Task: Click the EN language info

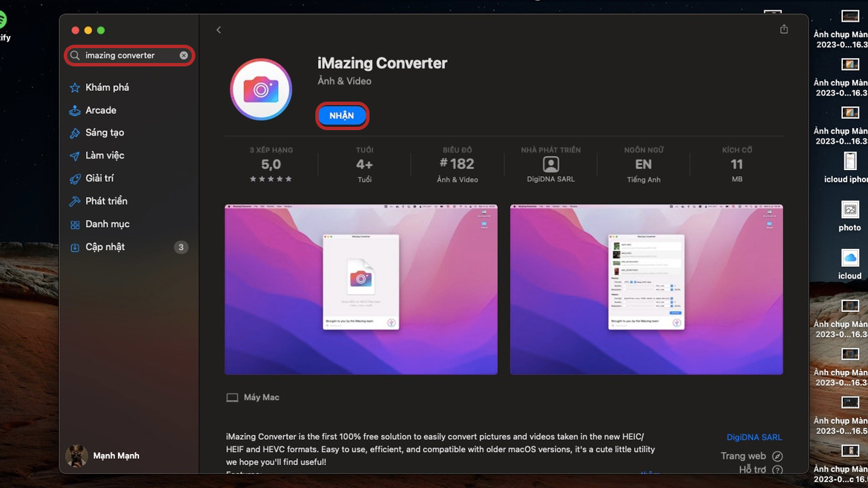Action: point(644,165)
